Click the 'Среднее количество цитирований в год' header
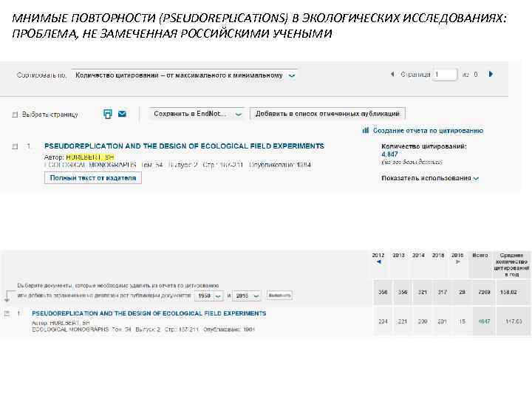Screen dimensions: 532x399 pos(511,265)
